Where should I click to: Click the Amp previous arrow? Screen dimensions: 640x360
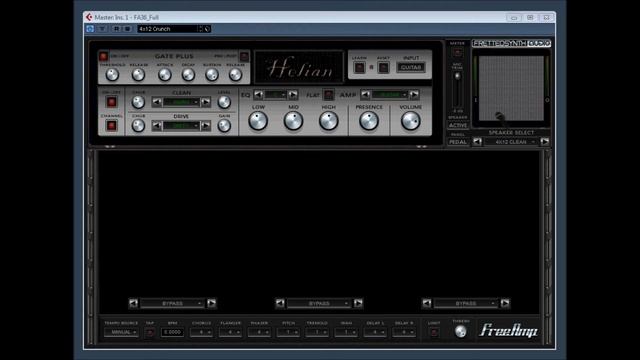tap(365, 95)
